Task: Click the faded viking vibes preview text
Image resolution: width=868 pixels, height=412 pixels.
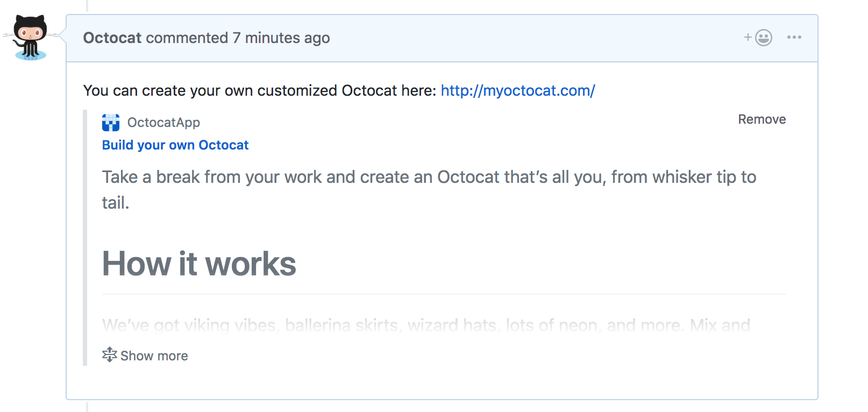Action: (x=425, y=325)
